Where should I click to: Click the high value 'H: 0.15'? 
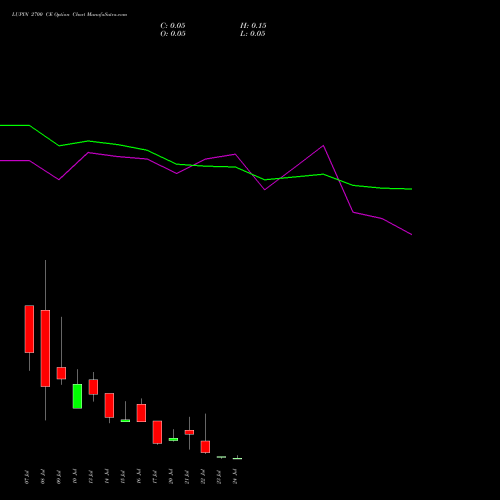pyautogui.click(x=253, y=26)
